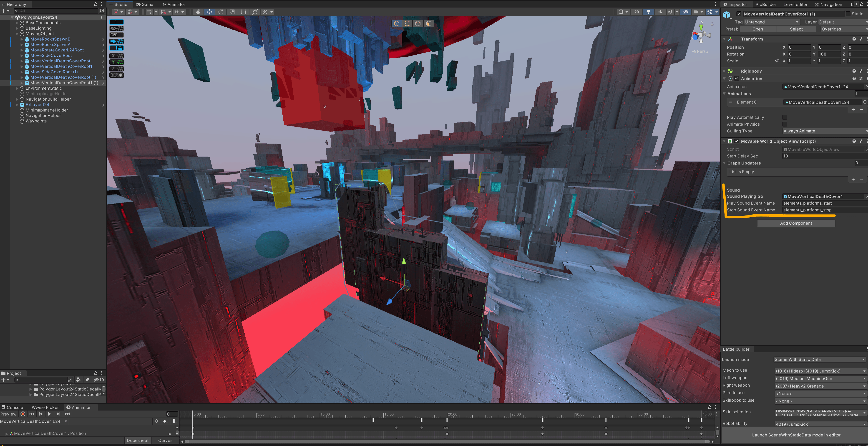868x446 pixels.
Task: Toggle ProGrids Z axis grid
Action: pyautogui.click(x=117, y=68)
